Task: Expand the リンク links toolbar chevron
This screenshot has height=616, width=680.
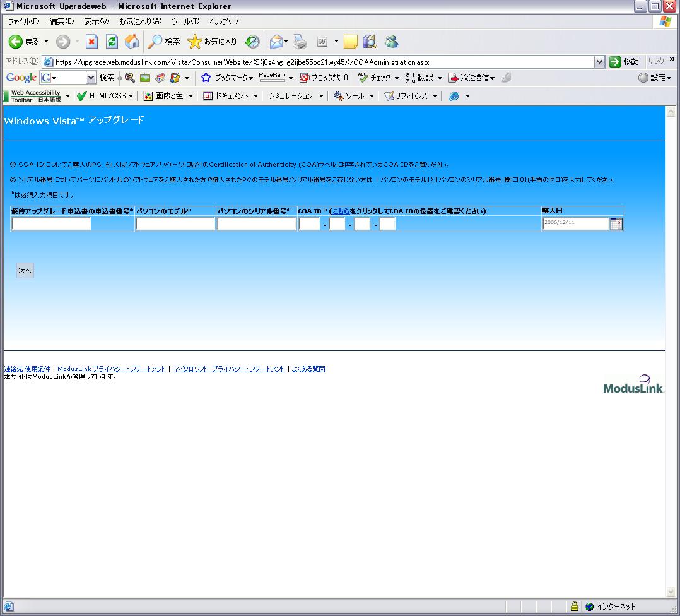Action: coord(672,59)
